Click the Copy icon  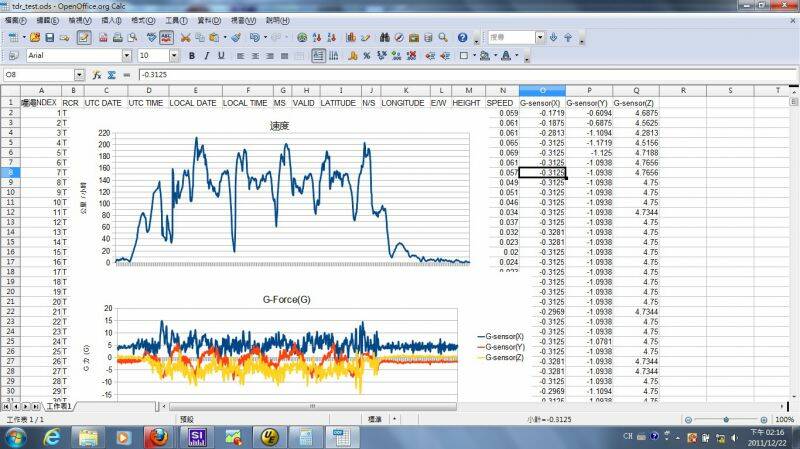pyautogui.click(x=200, y=38)
